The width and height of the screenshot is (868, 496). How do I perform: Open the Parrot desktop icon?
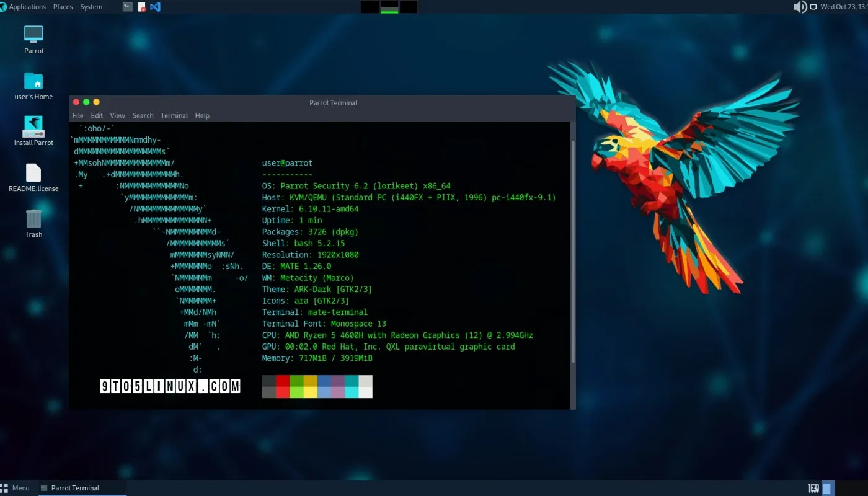pos(33,35)
